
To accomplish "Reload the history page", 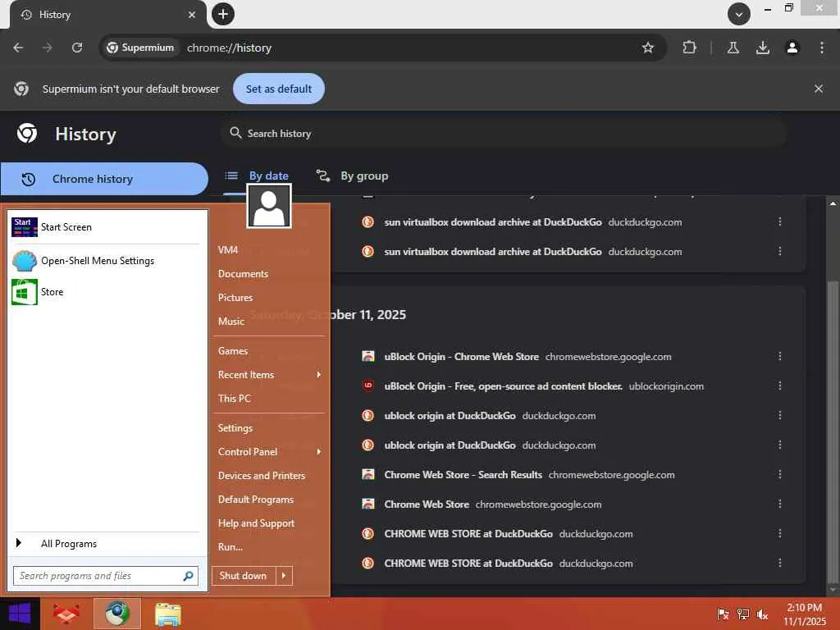I will click(x=77, y=48).
